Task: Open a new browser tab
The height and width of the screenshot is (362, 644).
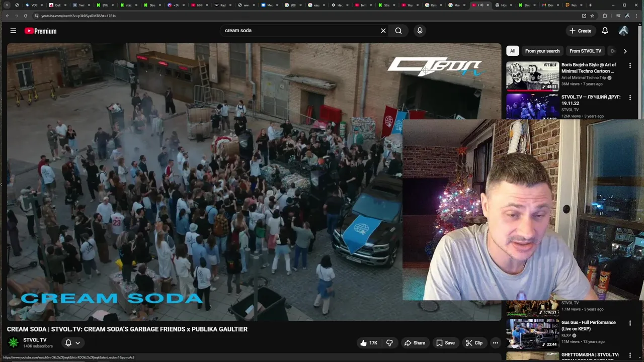Action: click(590, 5)
